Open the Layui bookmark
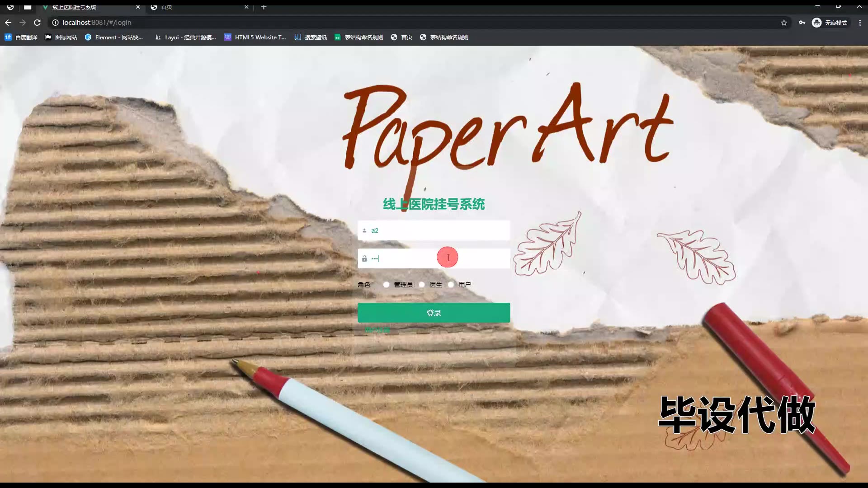This screenshot has height=488, width=868. pyautogui.click(x=185, y=37)
